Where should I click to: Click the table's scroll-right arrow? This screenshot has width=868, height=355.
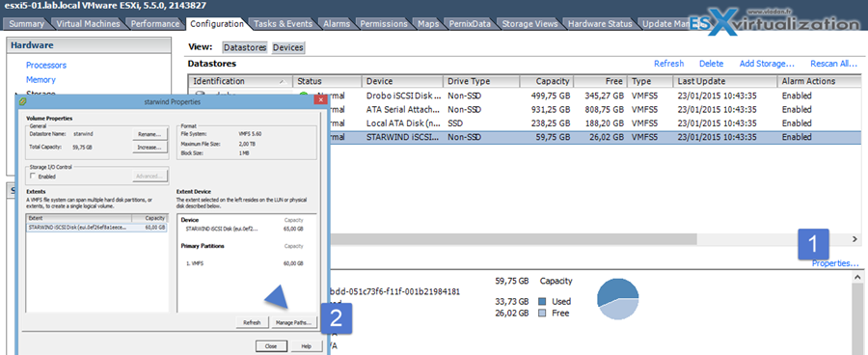coord(855,239)
